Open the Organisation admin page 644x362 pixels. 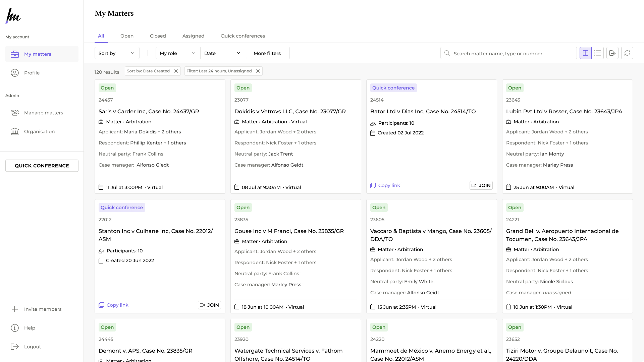[39, 131]
